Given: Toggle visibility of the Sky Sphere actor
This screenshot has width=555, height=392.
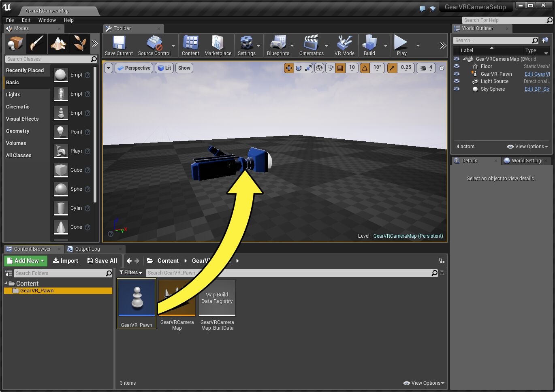Looking at the screenshot, I should 457,89.
